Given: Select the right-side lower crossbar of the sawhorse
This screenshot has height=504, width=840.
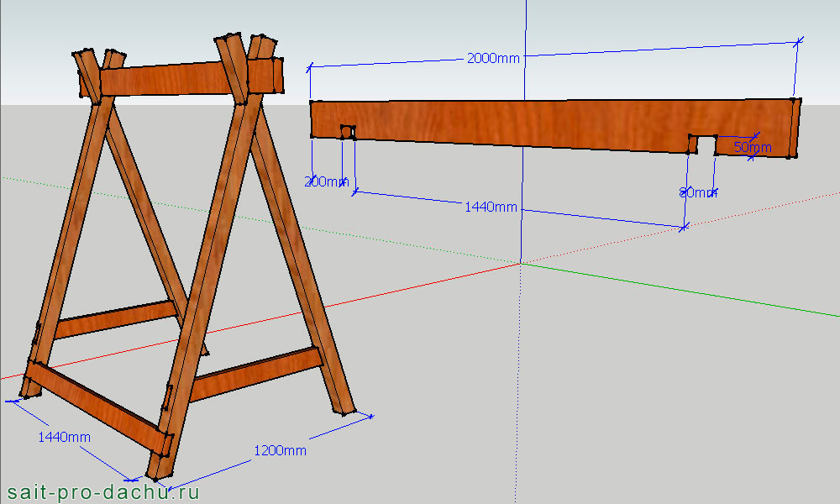Looking at the screenshot, I should click(x=256, y=374).
